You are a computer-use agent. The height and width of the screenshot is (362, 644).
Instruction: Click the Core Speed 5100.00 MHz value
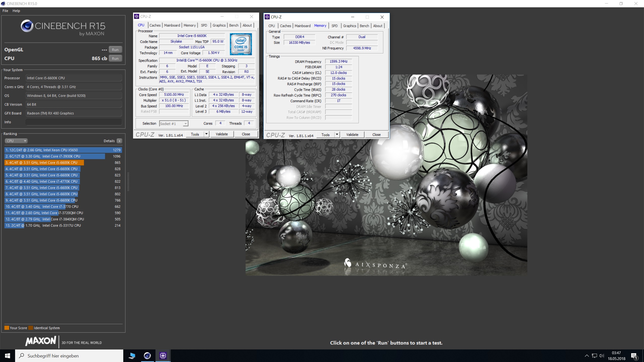[x=174, y=95]
